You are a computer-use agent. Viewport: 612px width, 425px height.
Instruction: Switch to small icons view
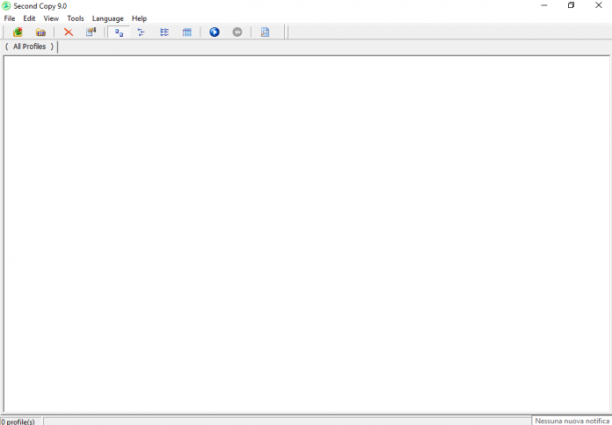141,32
